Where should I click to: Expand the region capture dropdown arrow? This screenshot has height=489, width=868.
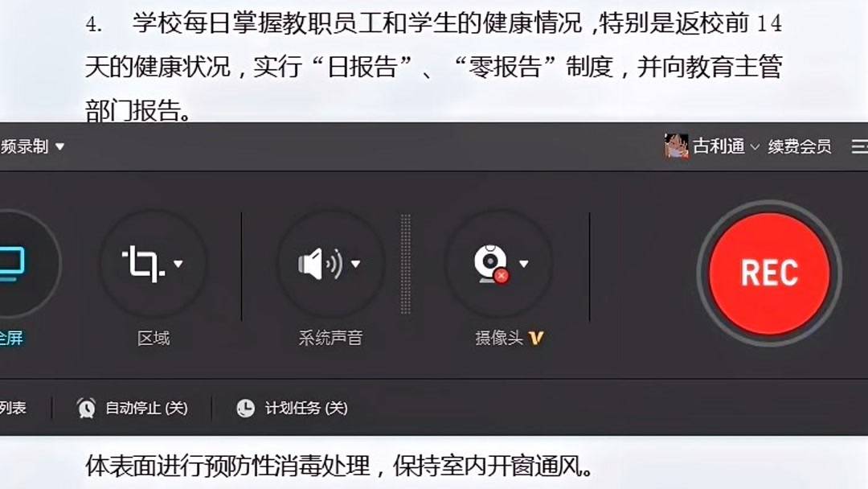click(x=178, y=264)
